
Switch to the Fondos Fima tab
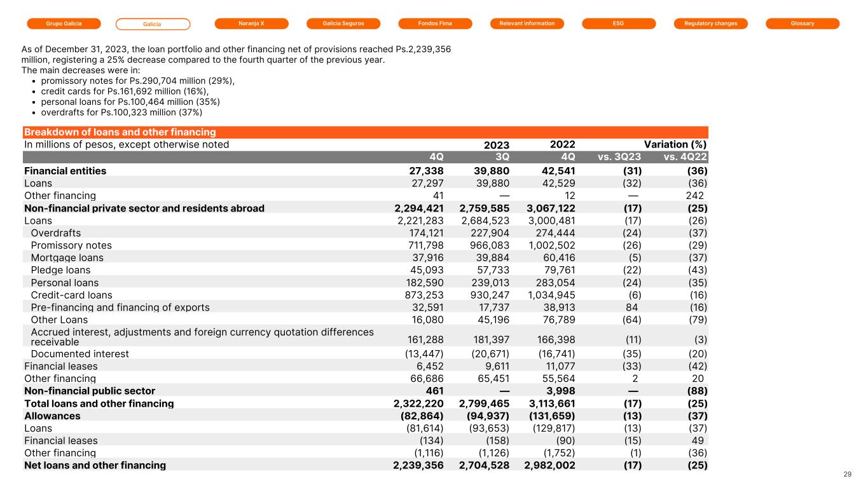(x=436, y=24)
